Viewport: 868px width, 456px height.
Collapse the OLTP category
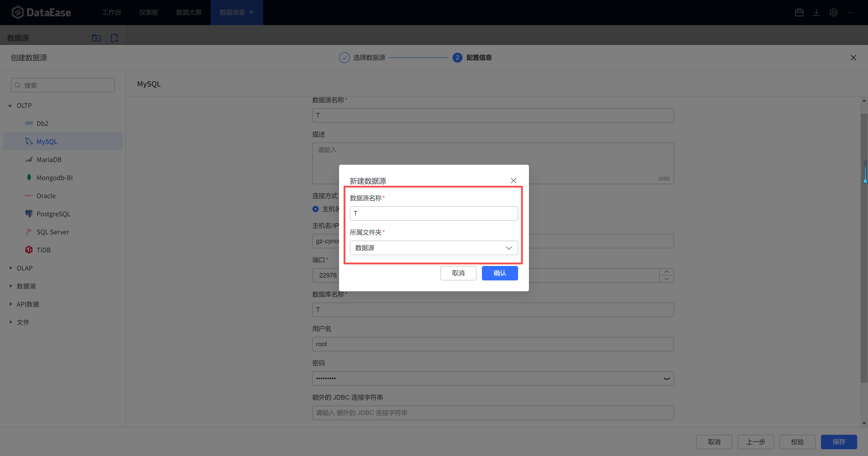(x=10, y=106)
